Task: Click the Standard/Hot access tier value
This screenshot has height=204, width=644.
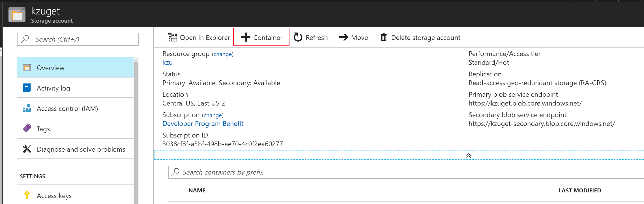Action: tap(489, 63)
